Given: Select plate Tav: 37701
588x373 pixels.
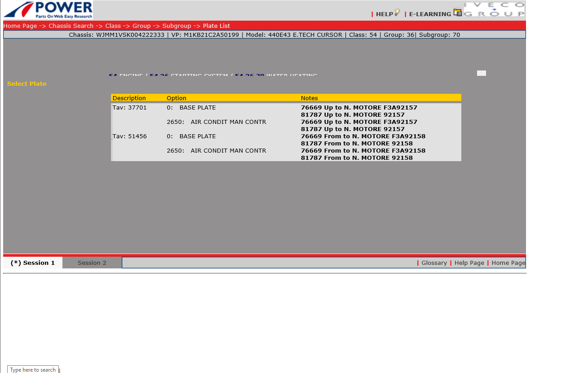Looking at the screenshot, I should 129,108.
